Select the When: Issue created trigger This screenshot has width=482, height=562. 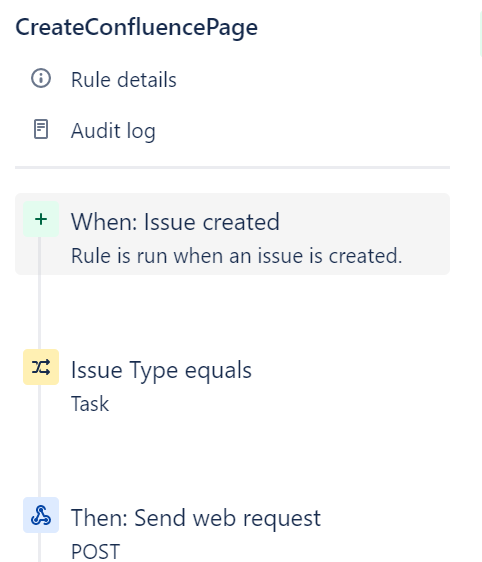[x=175, y=222]
